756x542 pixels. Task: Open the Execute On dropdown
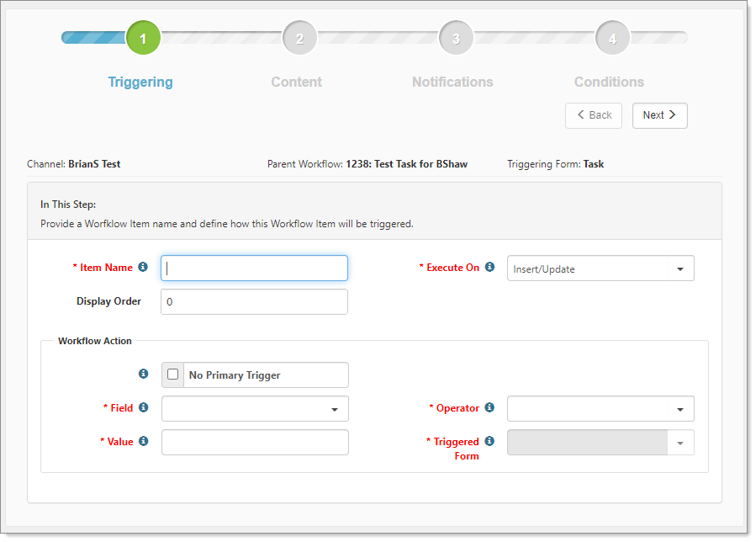[x=600, y=269]
